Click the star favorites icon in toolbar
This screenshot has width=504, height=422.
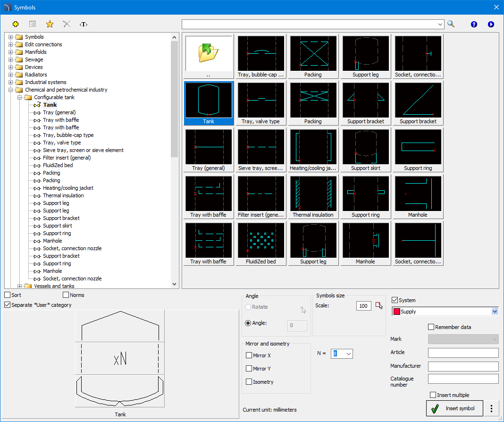click(x=50, y=24)
